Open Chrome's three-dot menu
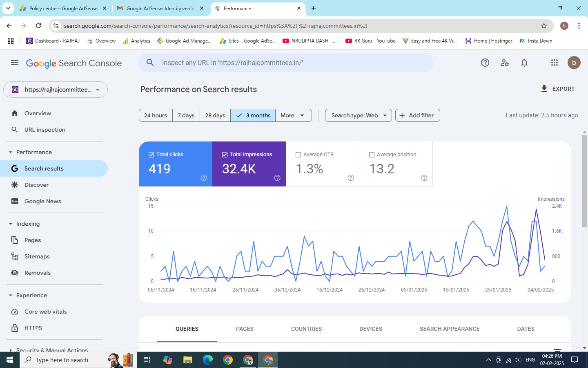 coord(579,26)
